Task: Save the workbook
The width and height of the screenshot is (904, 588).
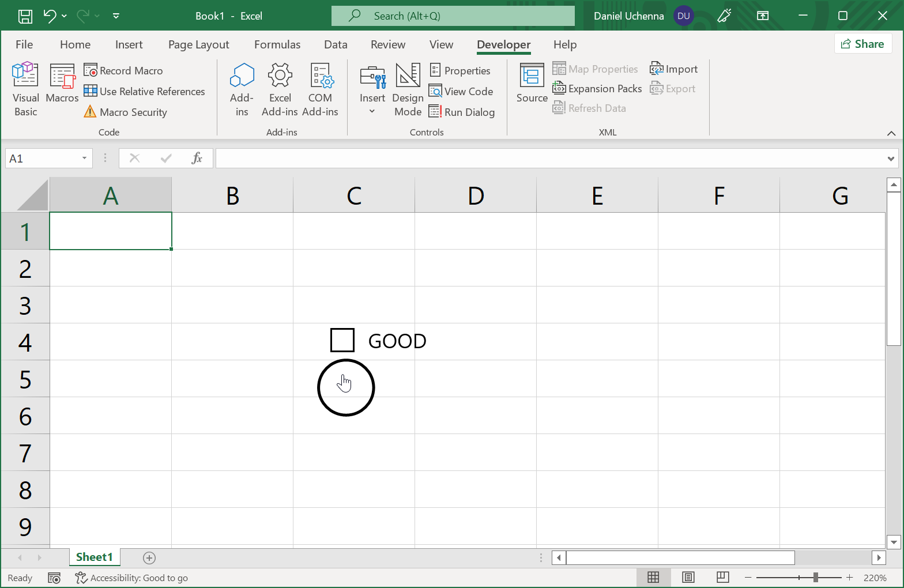Action: coord(25,16)
